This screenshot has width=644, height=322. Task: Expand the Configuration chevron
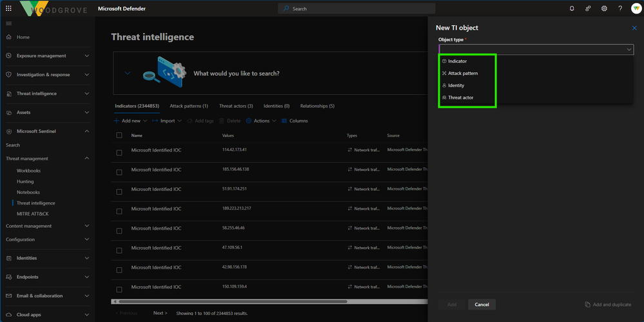click(86, 239)
